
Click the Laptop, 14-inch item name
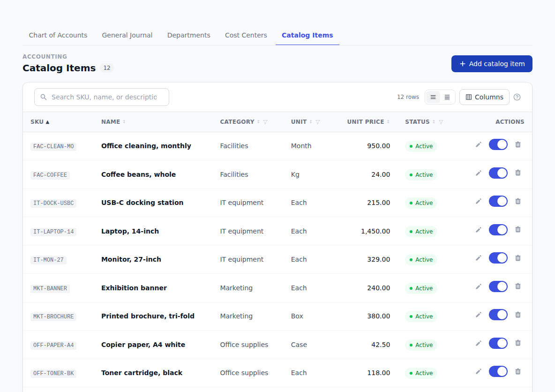tap(130, 231)
